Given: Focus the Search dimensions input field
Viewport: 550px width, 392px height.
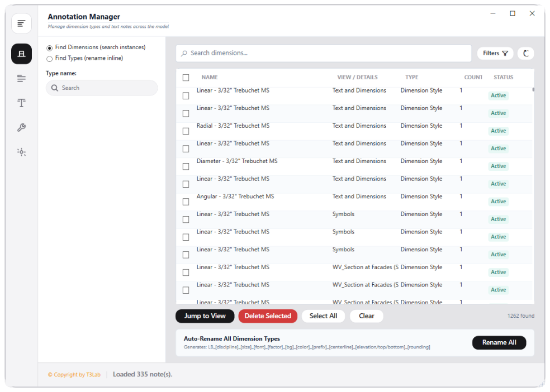Looking at the screenshot, I should click(324, 53).
